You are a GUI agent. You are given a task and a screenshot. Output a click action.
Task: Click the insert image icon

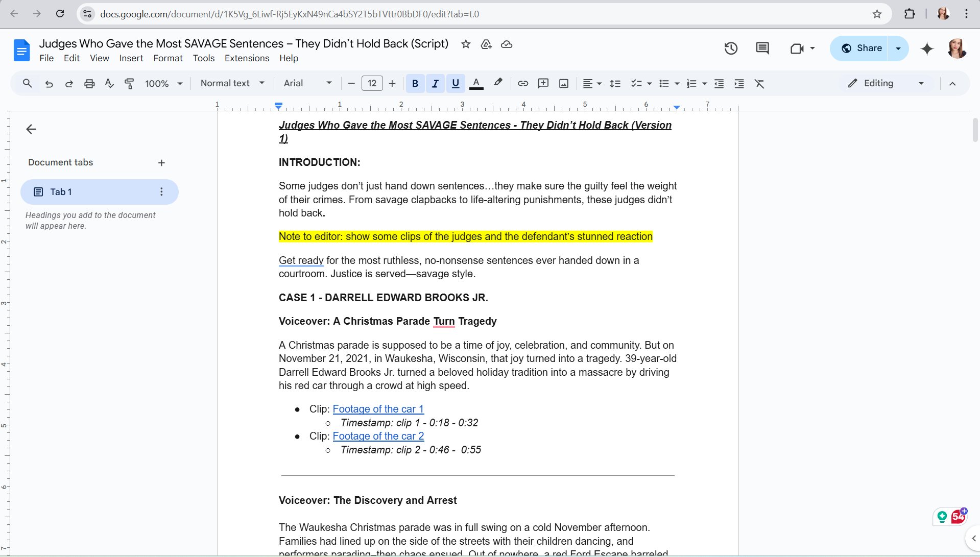click(563, 83)
